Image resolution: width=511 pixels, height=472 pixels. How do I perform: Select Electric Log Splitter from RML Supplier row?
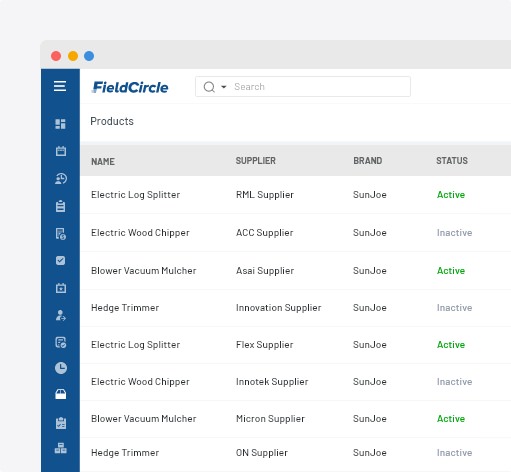pos(135,195)
